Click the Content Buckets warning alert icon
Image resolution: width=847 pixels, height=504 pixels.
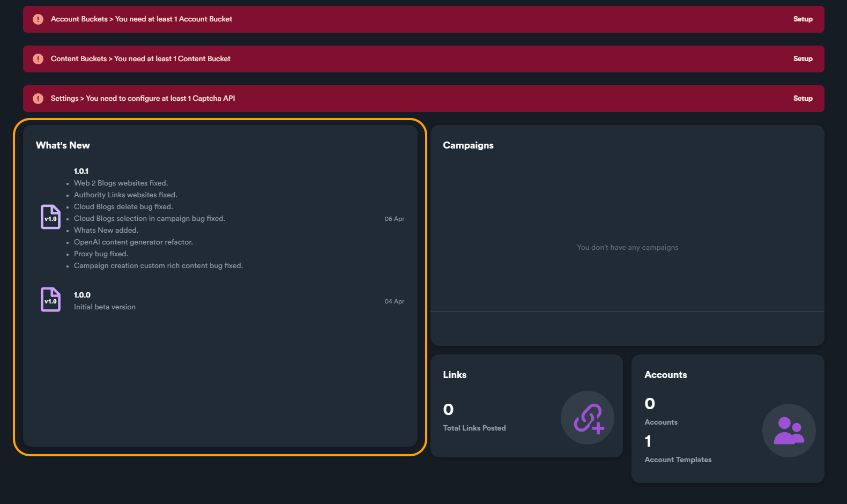pos(38,59)
